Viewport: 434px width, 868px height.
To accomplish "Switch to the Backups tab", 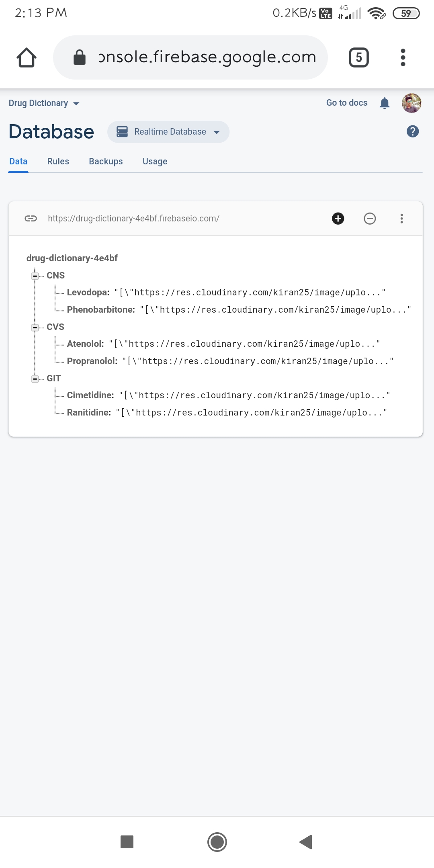I will [106, 161].
